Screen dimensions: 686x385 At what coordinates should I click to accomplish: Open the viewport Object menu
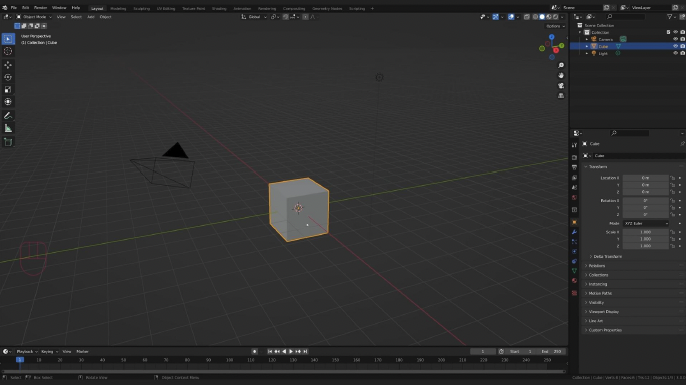pos(105,17)
